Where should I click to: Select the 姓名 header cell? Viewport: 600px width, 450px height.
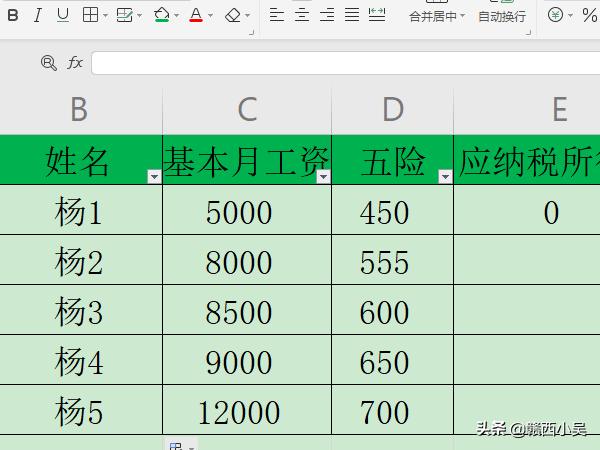click(x=81, y=160)
